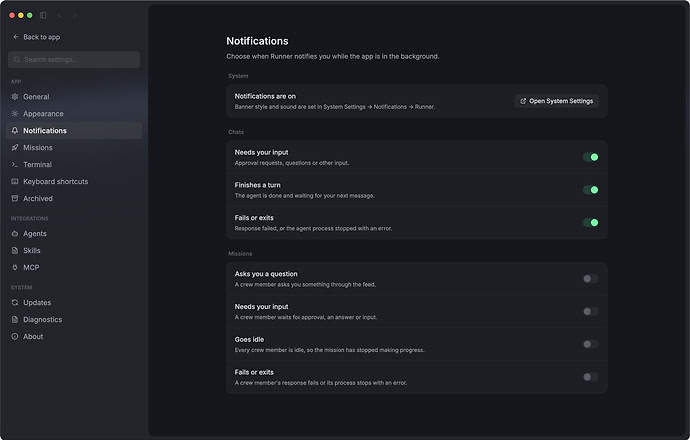Click the 'Finishes a turn' label
Image resolution: width=690 pixels, height=440 pixels.
(x=257, y=185)
